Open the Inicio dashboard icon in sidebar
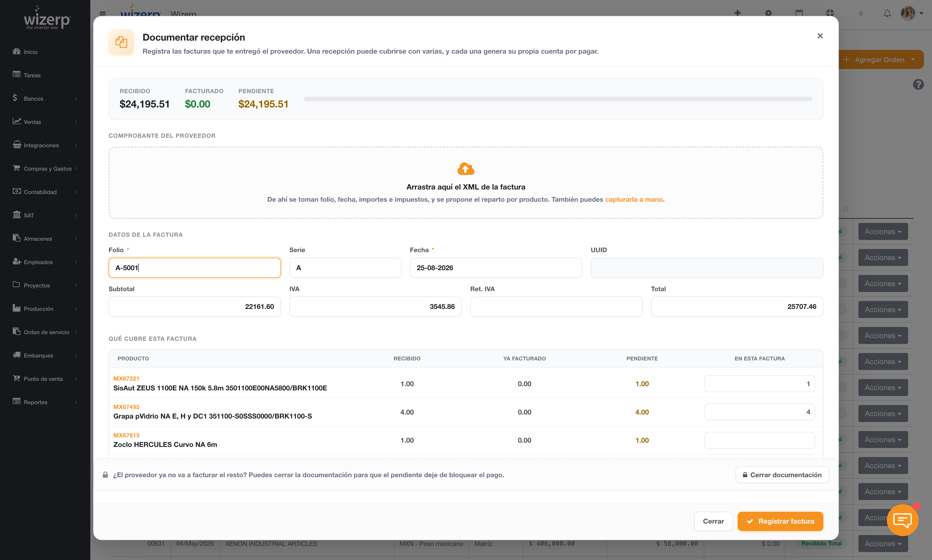The width and height of the screenshot is (932, 560). pos(16,51)
